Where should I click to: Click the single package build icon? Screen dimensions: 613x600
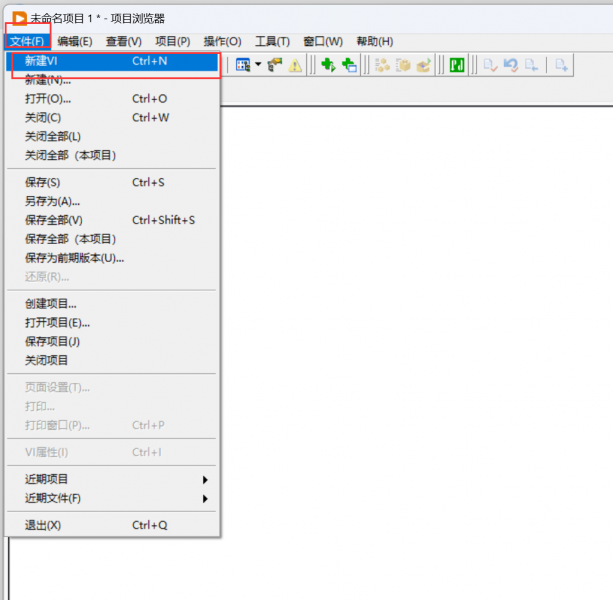(403, 65)
